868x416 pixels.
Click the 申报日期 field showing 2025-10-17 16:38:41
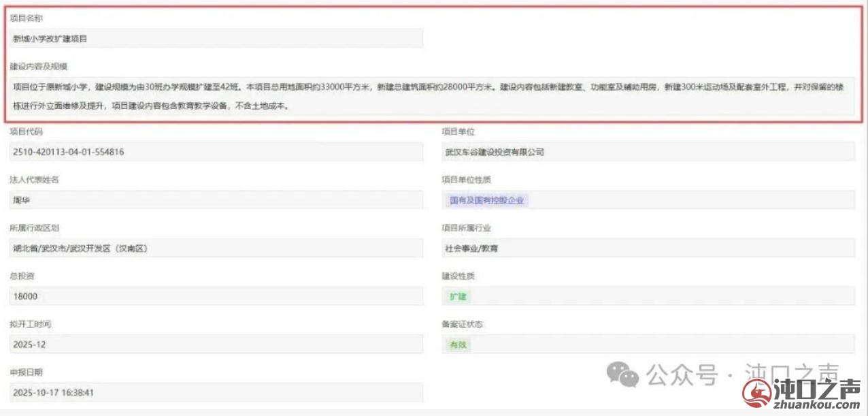(216, 393)
